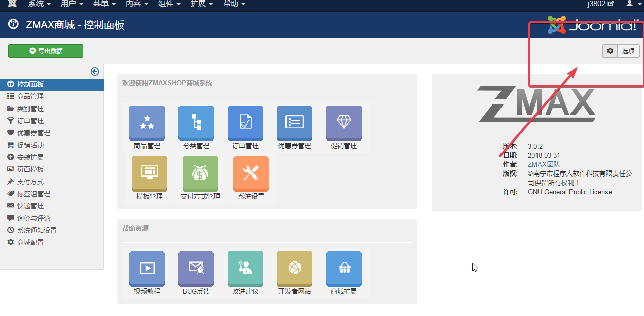Open the user profile icon at top right
644x316 pixels.
tap(630, 4)
